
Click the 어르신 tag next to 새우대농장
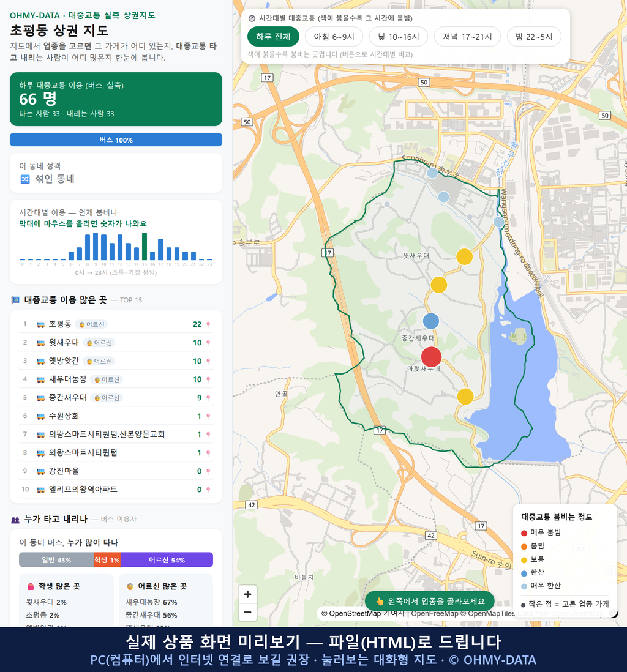pyautogui.click(x=107, y=379)
